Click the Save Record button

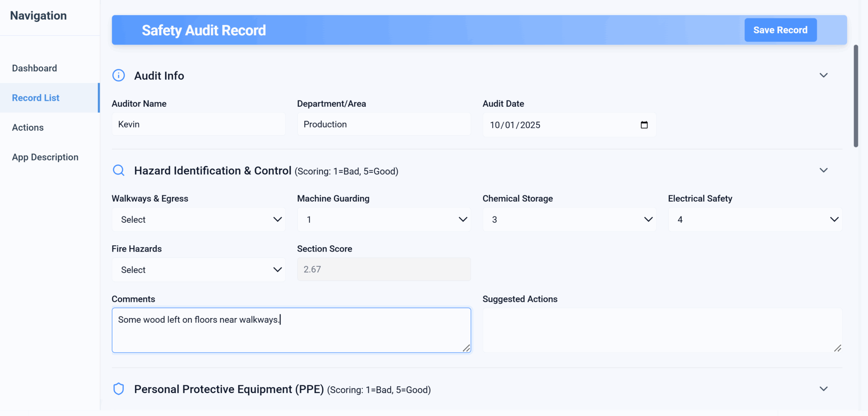[780, 30]
